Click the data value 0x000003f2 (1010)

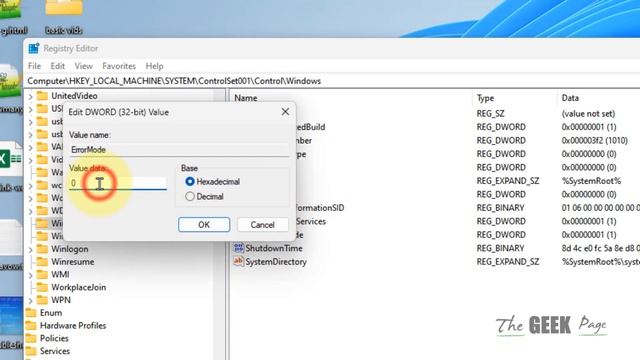click(595, 140)
